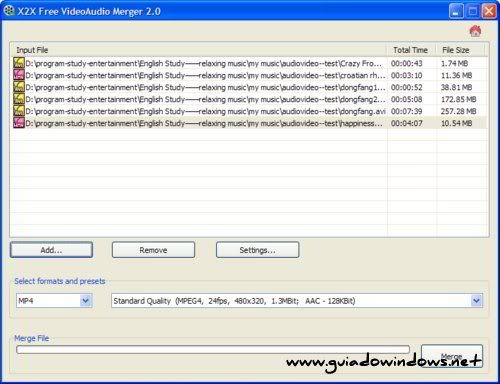Click the Merge File progress bar
The image size is (500, 384).
[213, 349]
